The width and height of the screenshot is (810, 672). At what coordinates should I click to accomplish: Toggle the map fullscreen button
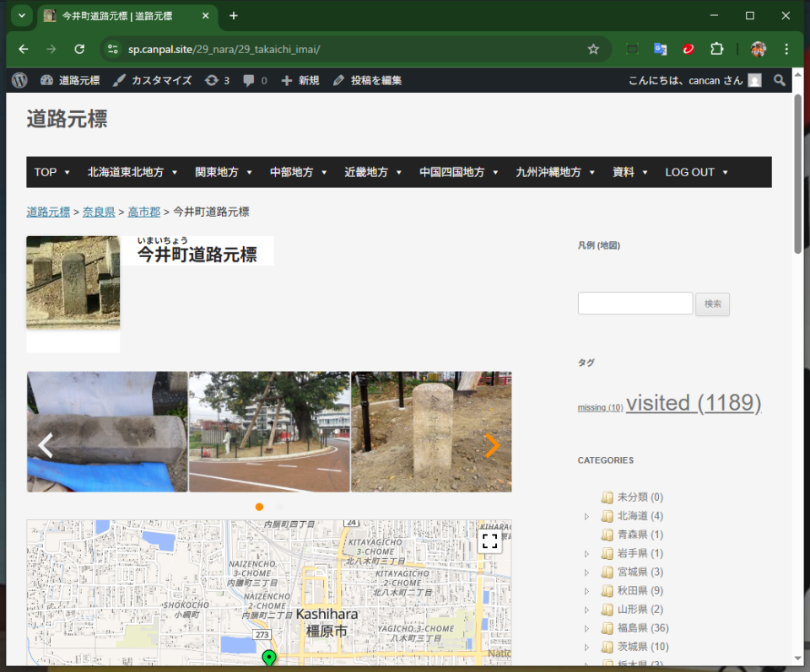pyautogui.click(x=489, y=541)
